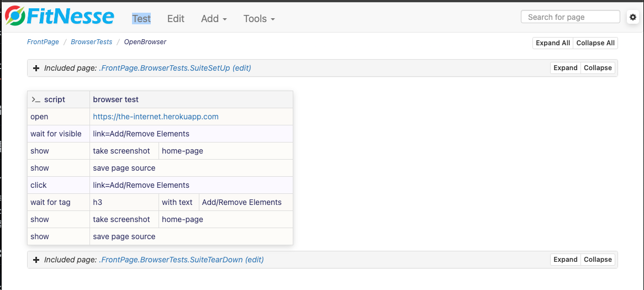
Task: Click the Test menu item
Action: point(141,19)
